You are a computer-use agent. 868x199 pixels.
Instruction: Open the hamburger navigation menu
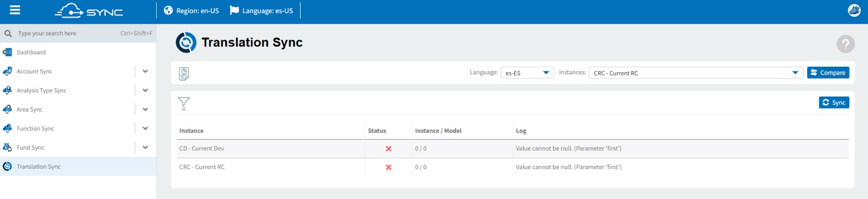(x=15, y=10)
